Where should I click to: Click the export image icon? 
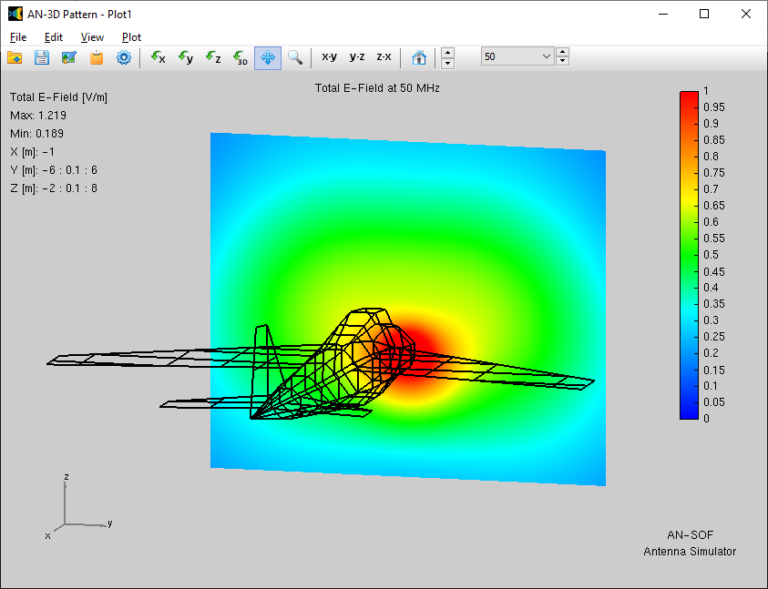[69, 57]
